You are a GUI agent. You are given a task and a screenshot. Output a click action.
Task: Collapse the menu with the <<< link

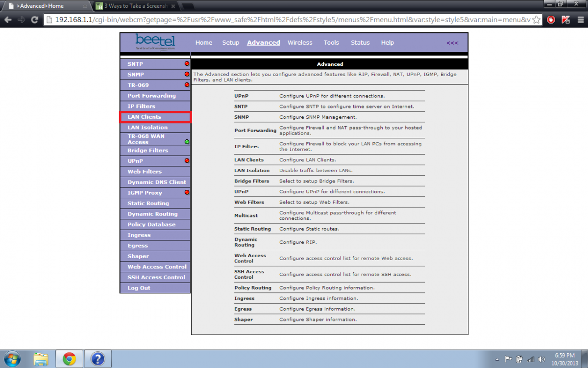coord(452,43)
